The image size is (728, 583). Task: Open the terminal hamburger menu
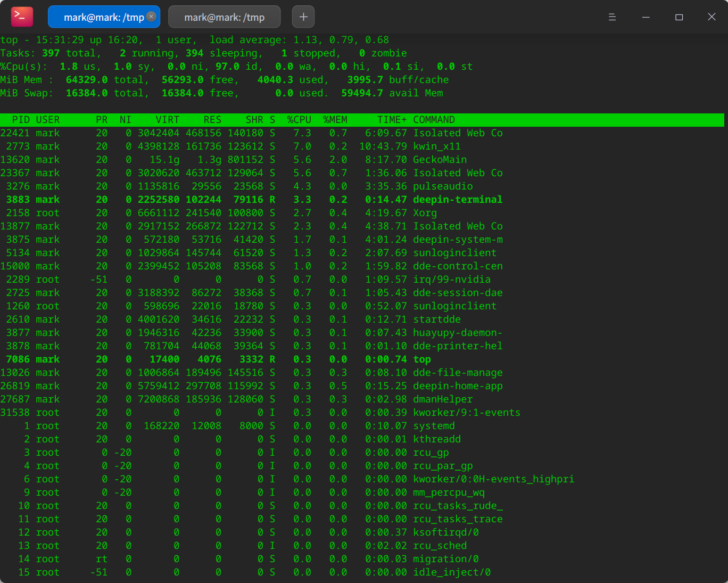point(612,17)
